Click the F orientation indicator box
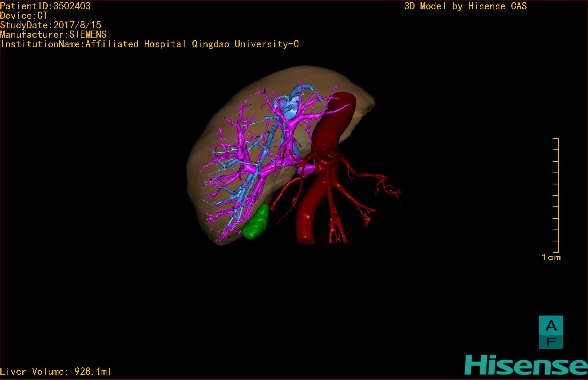The width and height of the screenshot is (588, 380). [x=551, y=341]
